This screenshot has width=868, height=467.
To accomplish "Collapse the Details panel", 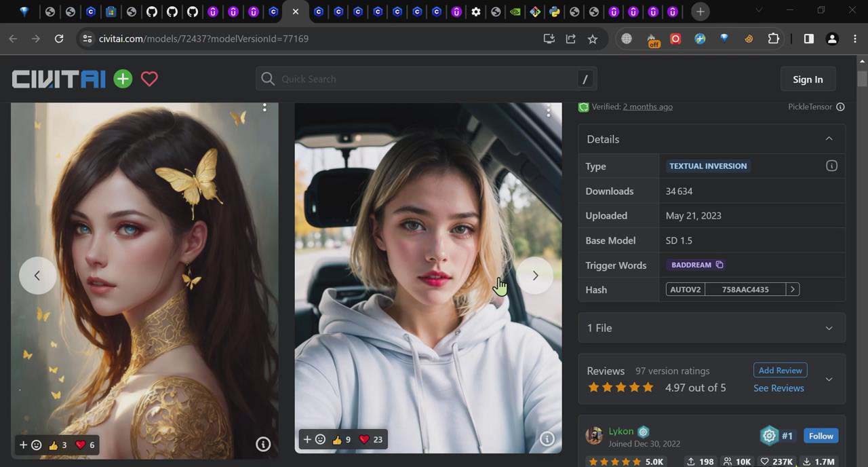I will coord(829,138).
